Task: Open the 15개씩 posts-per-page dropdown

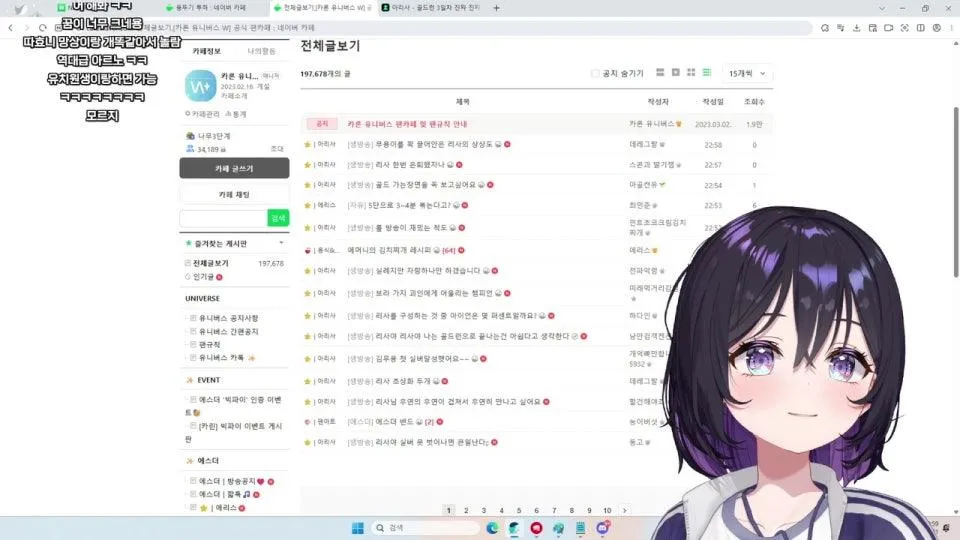Action: coord(747,73)
